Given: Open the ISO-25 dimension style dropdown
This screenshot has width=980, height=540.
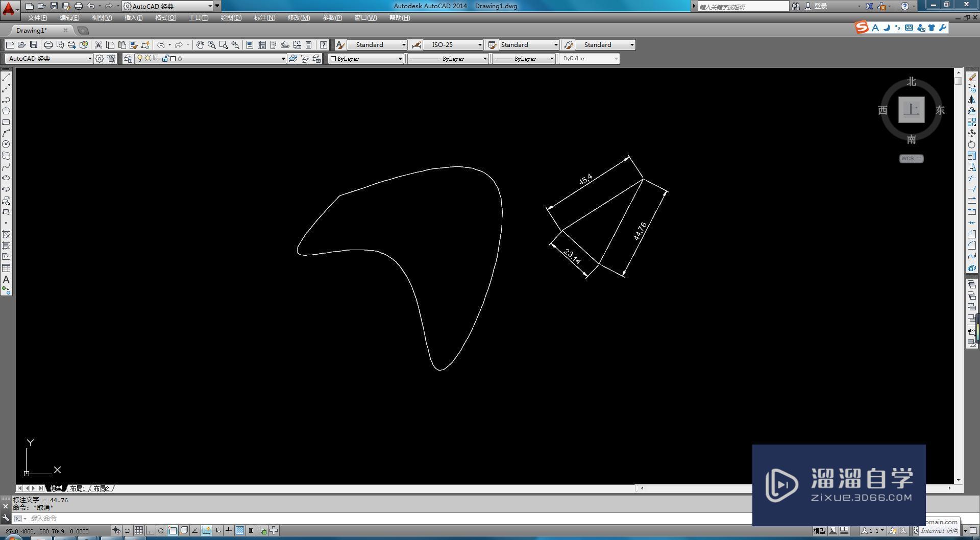Looking at the screenshot, I should tap(453, 45).
